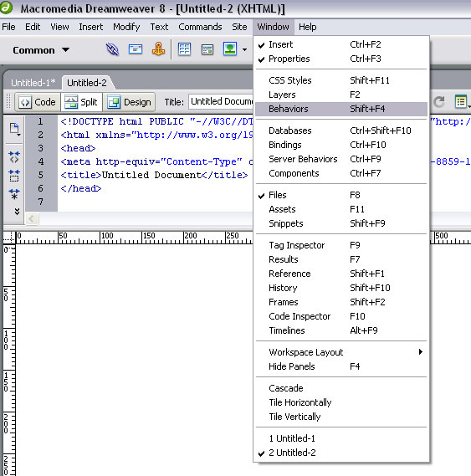The image size is (471, 476).
Task: Open the Site menu
Action: pos(239,27)
